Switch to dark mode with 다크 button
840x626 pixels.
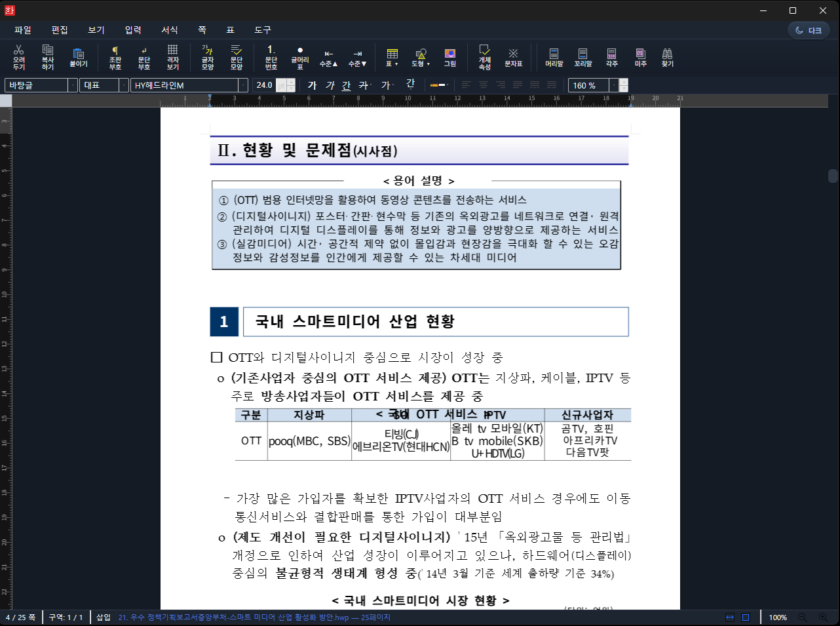809,30
